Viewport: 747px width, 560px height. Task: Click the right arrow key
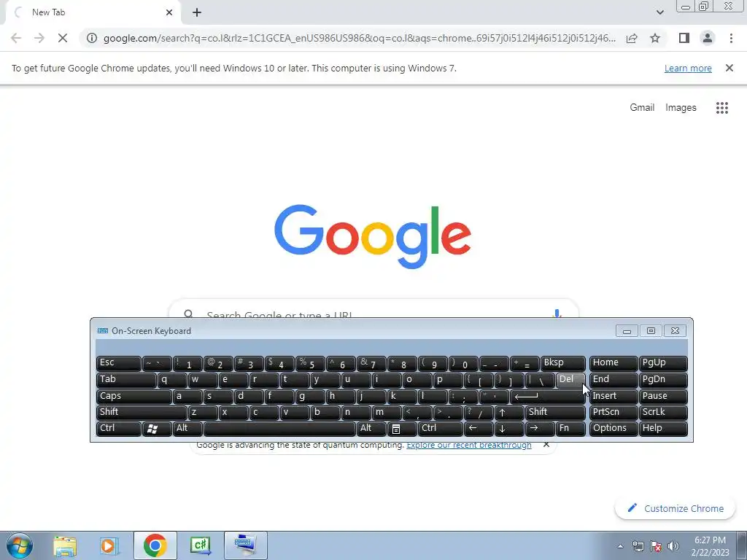[x=540, y=429]
